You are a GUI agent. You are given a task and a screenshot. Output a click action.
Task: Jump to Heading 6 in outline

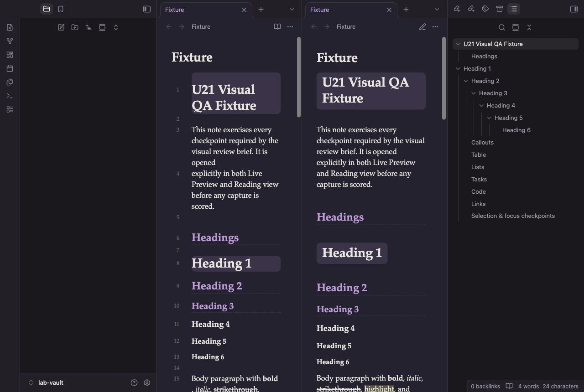click(x=516, y=130)
